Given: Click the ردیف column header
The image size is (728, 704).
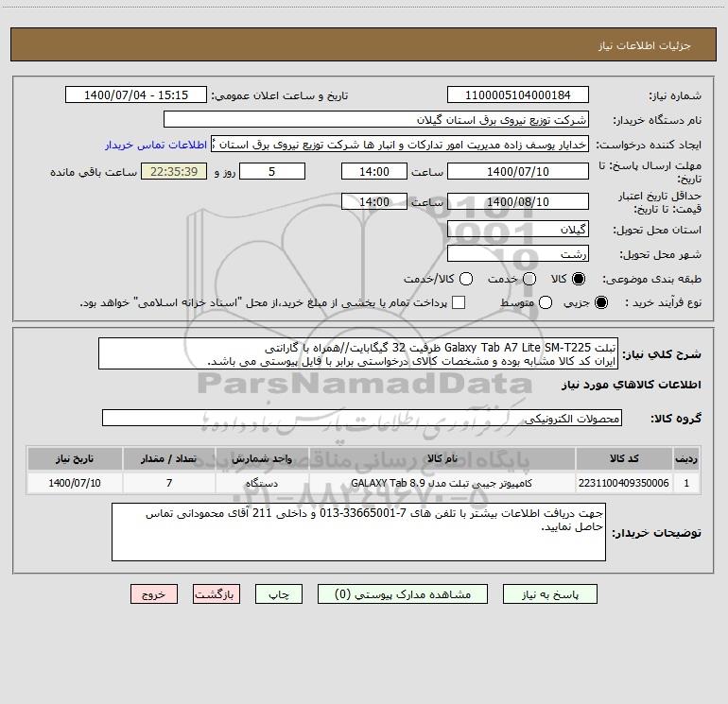Looking at the screenshot, I should pos(686,458).
